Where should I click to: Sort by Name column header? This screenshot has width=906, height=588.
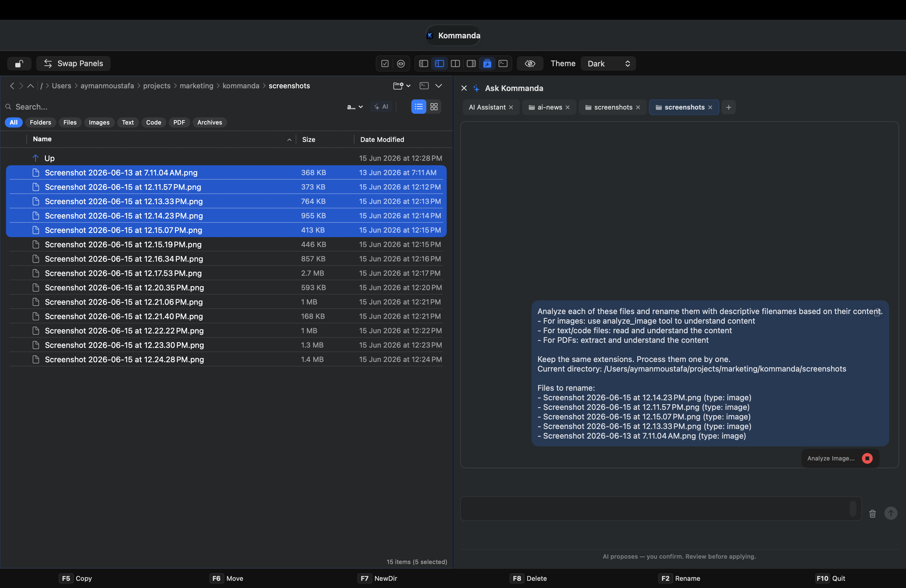click(161, 139)
